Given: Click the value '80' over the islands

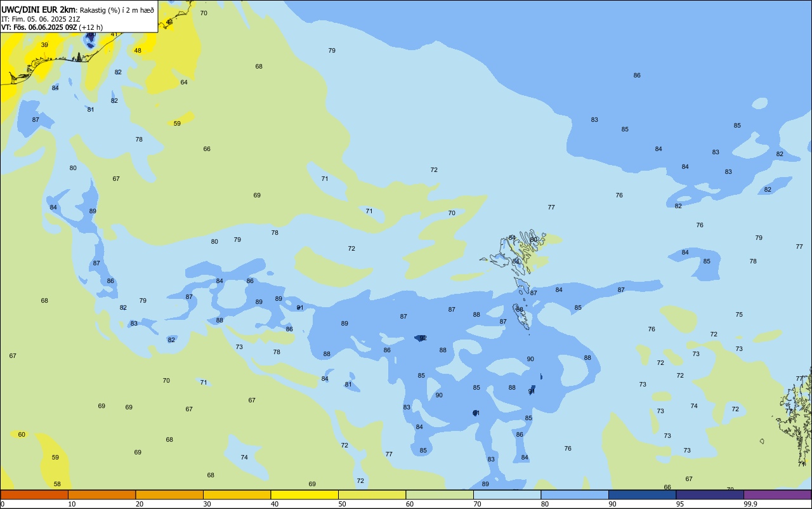Looking at the screenshot, I should [x=534, y=240].
